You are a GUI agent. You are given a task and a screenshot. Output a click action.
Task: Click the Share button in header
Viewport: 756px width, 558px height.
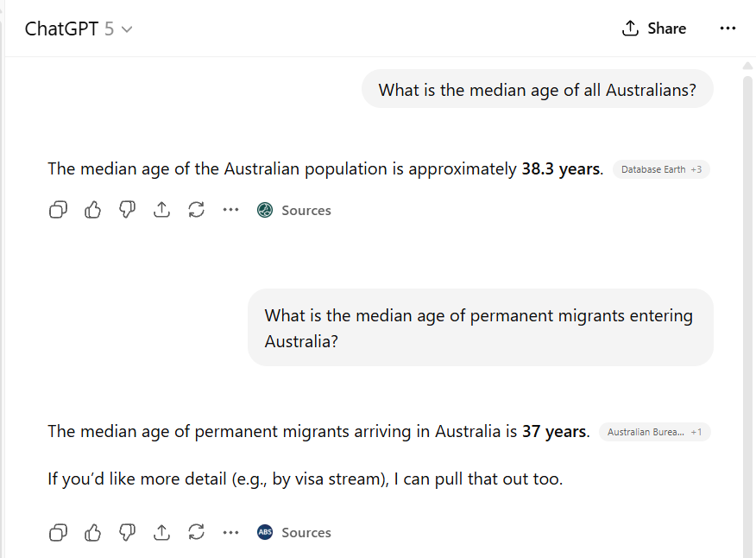click(654, 29)
